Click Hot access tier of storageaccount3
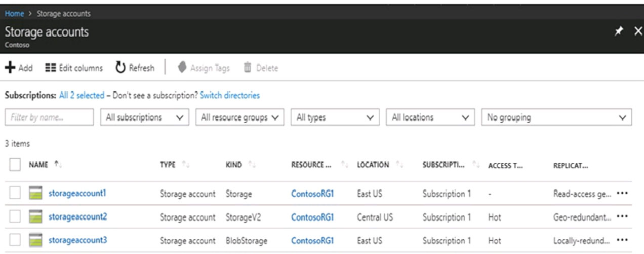The height and width of the screenshot is (254, 644). point(495,240)
